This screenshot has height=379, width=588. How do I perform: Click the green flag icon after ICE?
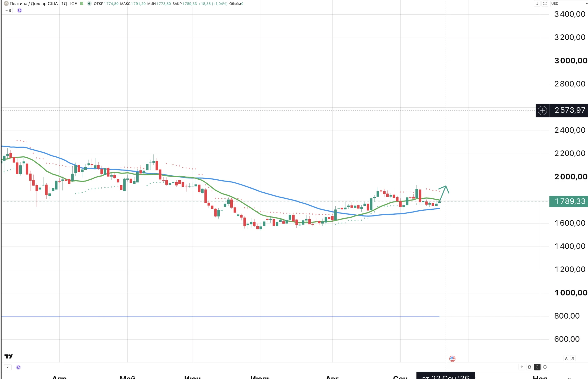coord(82,4)
